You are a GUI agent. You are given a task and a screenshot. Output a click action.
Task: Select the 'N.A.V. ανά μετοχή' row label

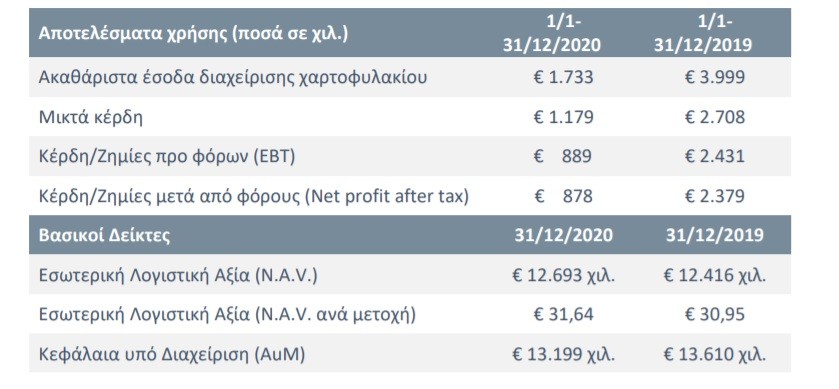227,315
